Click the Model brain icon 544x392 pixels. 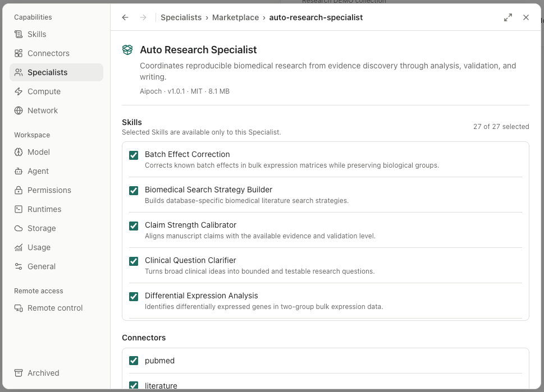point(19,152)
